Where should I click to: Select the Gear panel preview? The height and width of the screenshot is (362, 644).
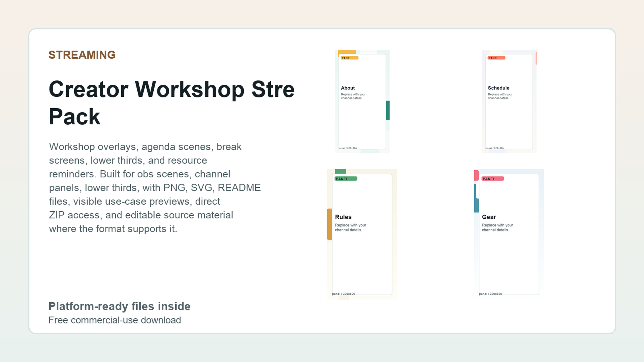(509, 234)
